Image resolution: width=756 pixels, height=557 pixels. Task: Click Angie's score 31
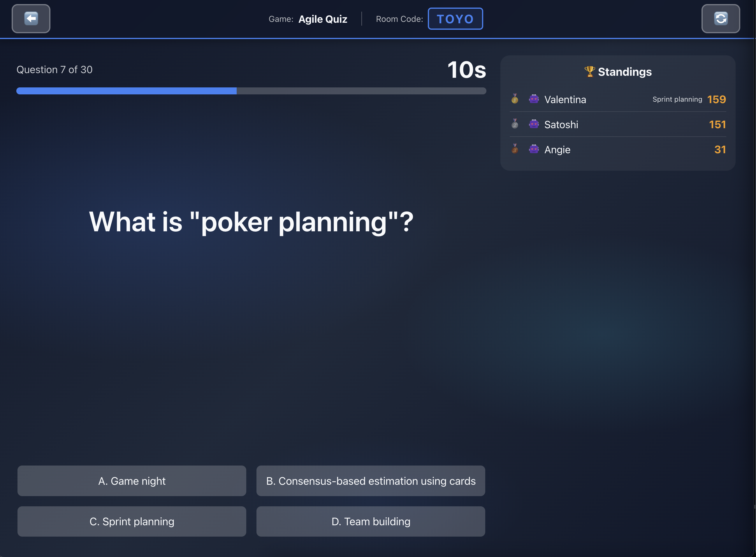[720, 149]
